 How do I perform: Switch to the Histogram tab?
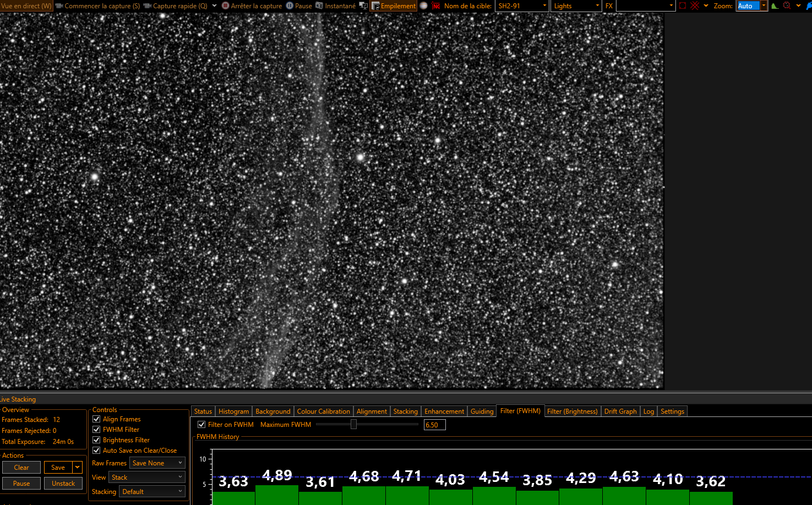[233, 411]
